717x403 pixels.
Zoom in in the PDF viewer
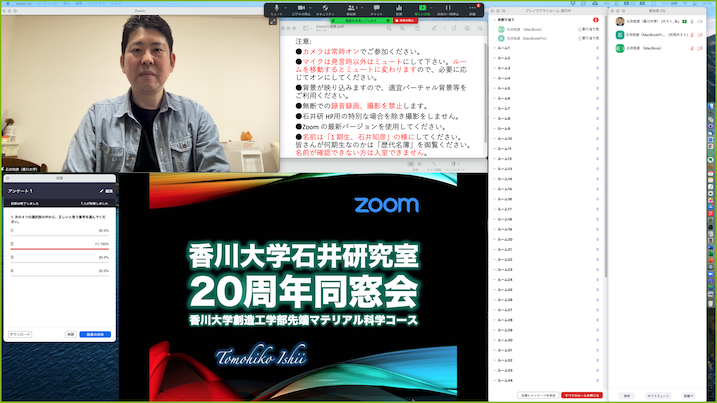coord(402,28)
